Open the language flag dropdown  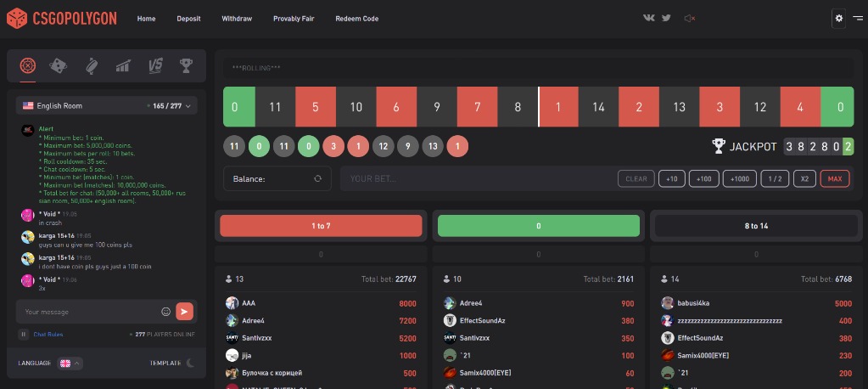tap(70, 363)
